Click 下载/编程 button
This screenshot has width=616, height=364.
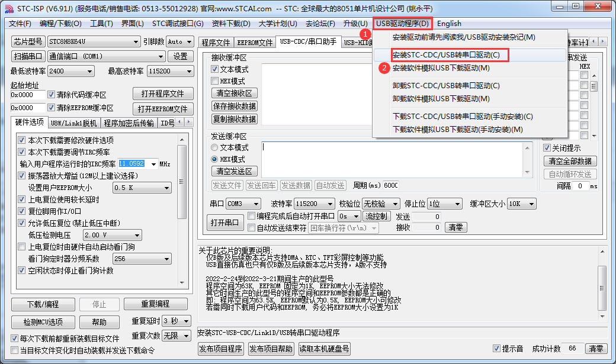(x=43, y=304)
